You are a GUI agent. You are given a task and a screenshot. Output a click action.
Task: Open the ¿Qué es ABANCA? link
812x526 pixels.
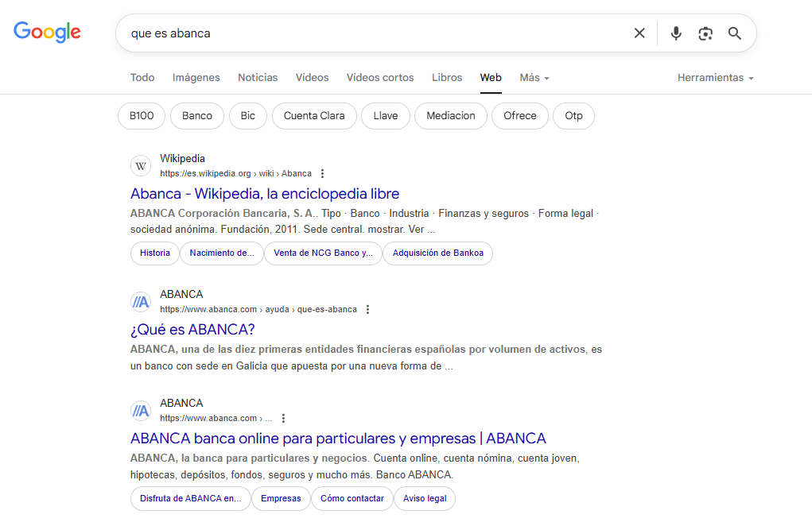pos(192,330)
